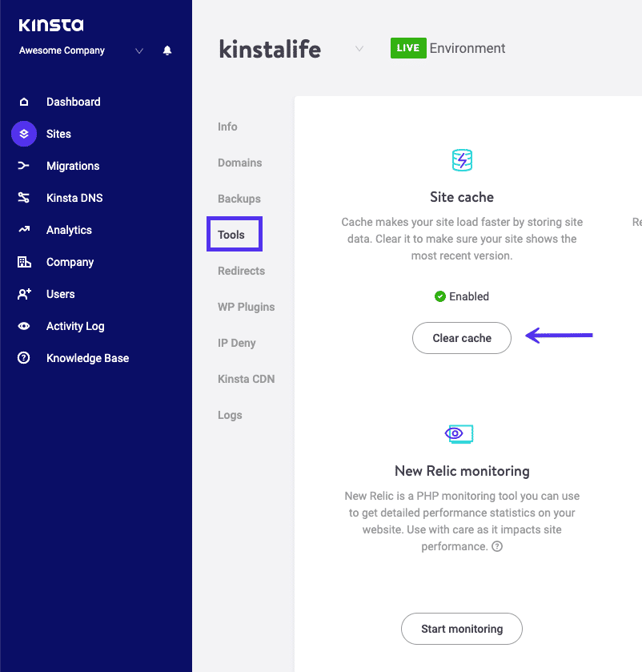Click the notification bell icon
642x672 pixels.
point(167,50)
